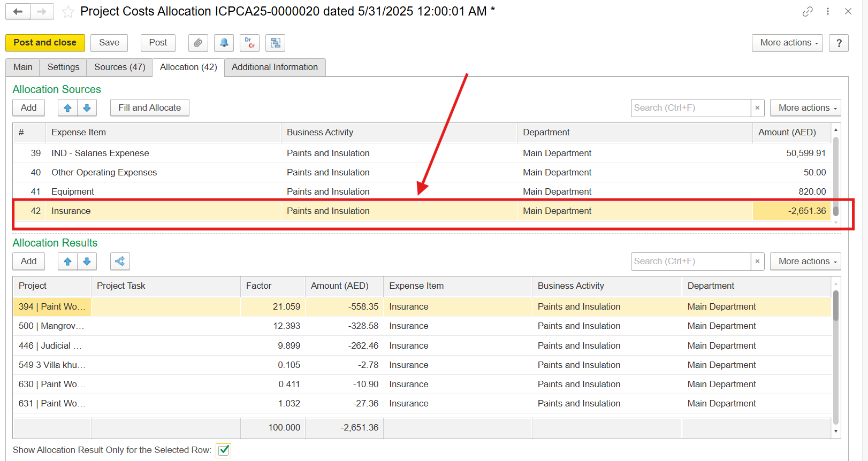Click the paperclip attachments icon
This screenshot has width=868, height=461.
coord(198,43)
